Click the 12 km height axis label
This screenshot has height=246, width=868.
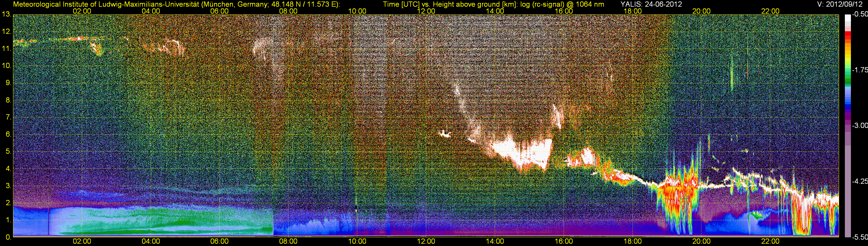(6, 31)
